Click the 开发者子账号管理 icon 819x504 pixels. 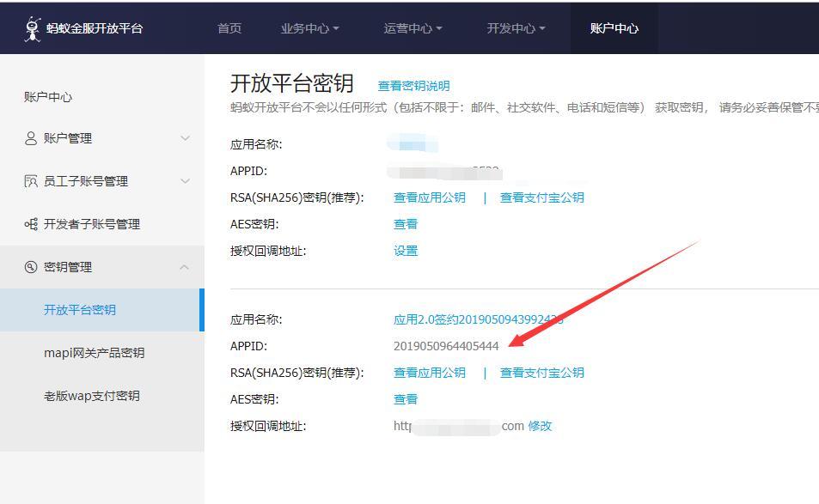[31, 224]
